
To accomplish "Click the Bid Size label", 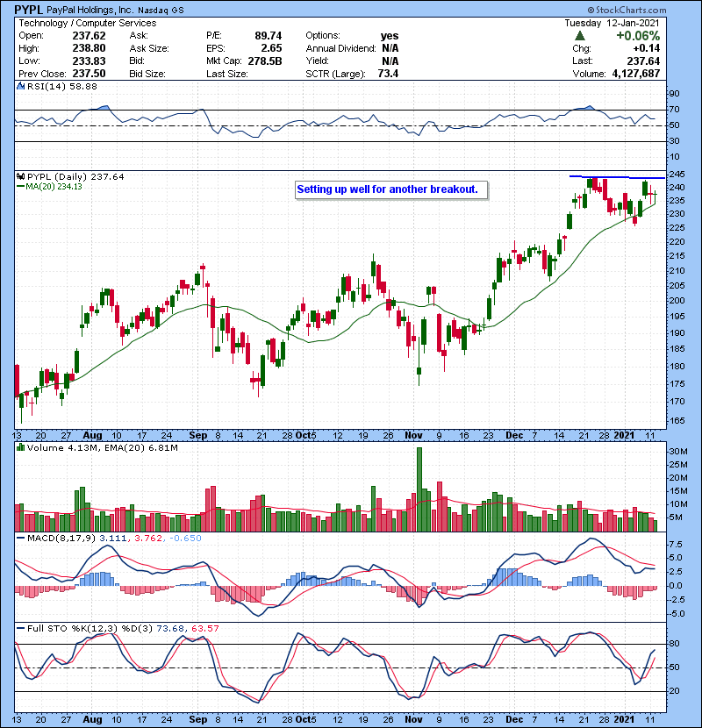I will [x=147, y=74].
